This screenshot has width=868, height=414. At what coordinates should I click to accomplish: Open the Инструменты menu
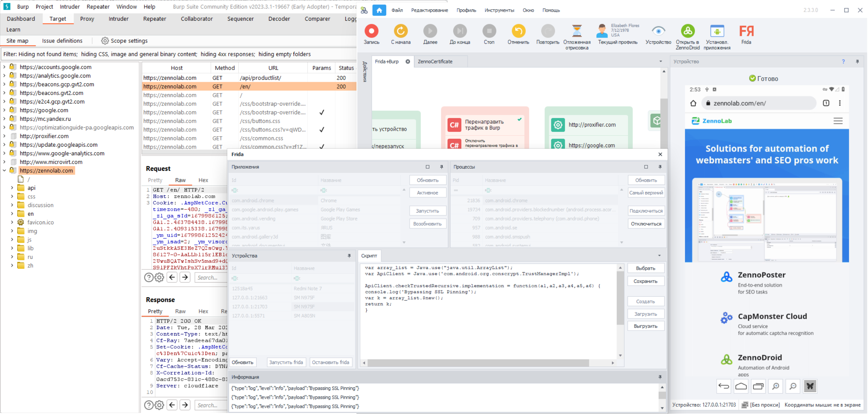499,10
